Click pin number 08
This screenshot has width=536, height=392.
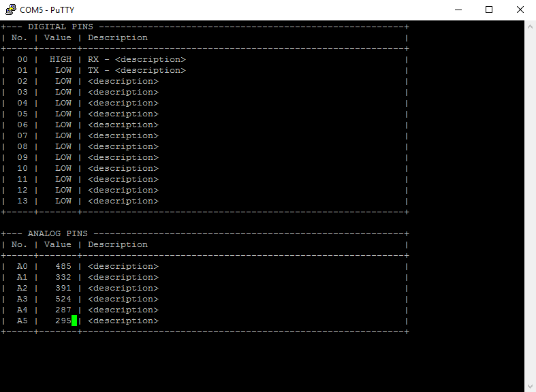coord(22,147)
